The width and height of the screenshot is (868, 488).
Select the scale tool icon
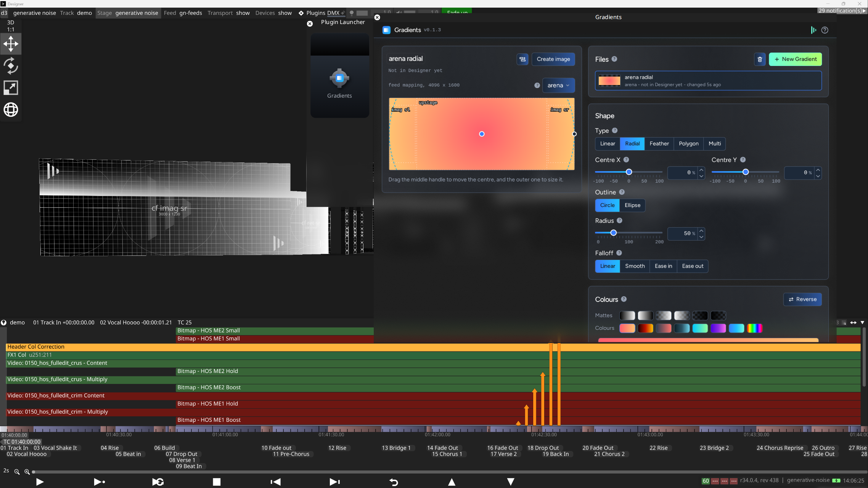pyautogui.click(x=11, y=88)
